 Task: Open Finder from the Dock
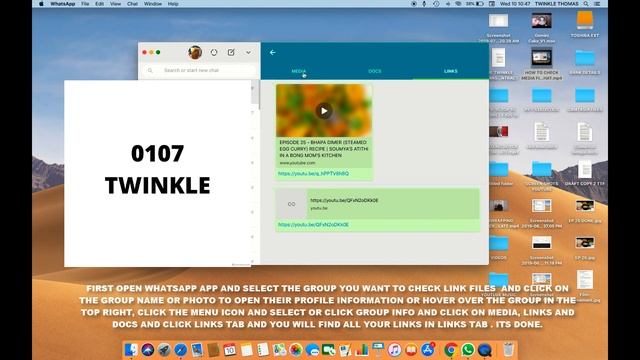pos(131,350)
